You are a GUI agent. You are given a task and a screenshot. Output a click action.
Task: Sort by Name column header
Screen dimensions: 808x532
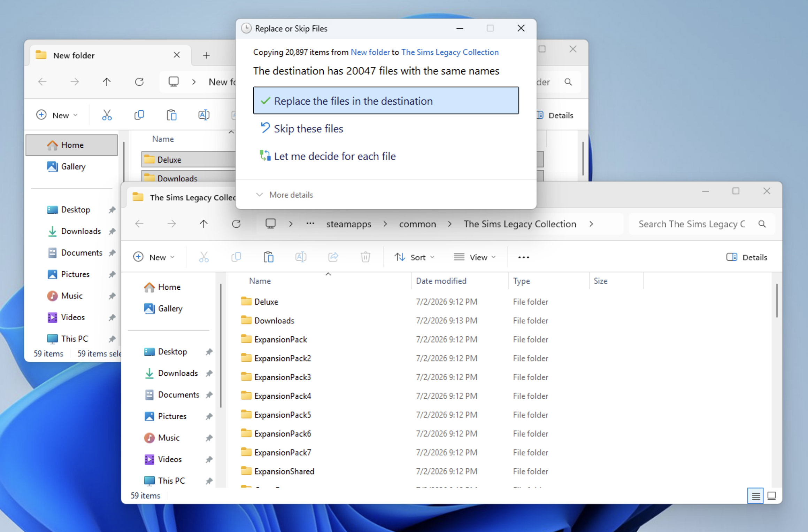(260, 281)
